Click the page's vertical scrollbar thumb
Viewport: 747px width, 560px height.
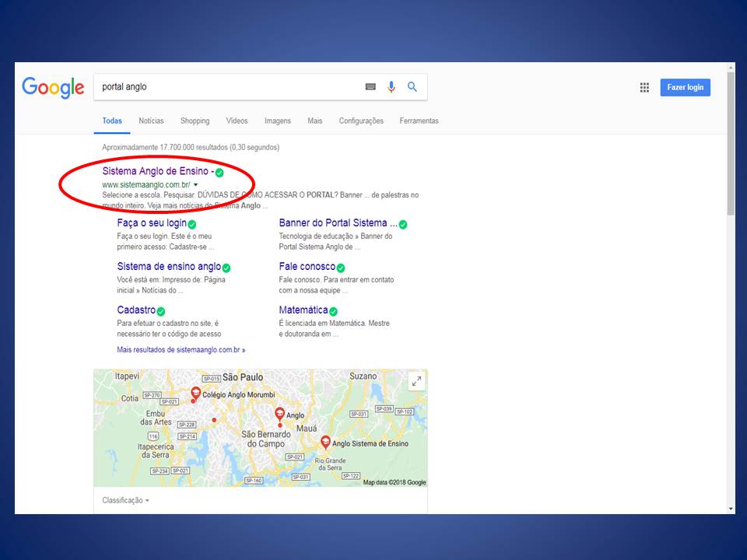(x=731, y=145)
